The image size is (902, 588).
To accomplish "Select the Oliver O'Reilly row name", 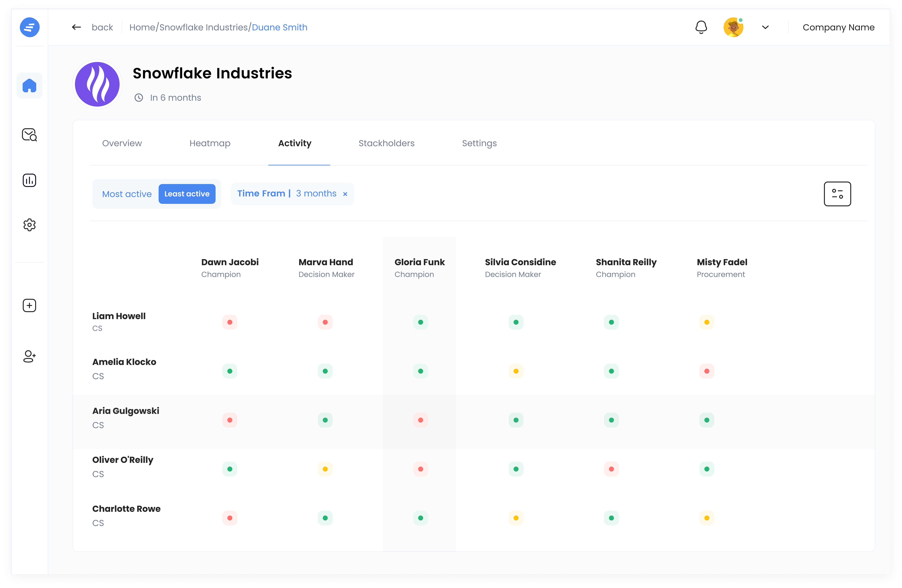I will click(x=123, y=460).
